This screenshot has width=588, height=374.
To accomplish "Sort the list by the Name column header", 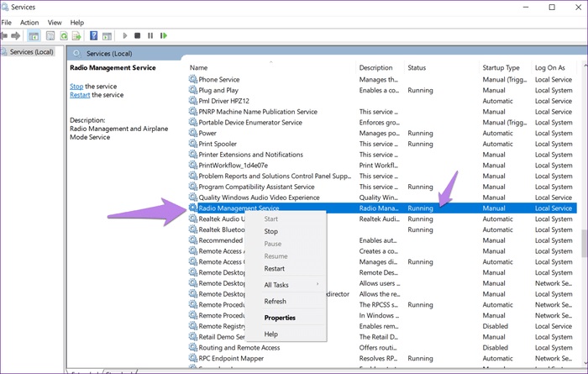I will pyautogui.click(x=199, y=67).
